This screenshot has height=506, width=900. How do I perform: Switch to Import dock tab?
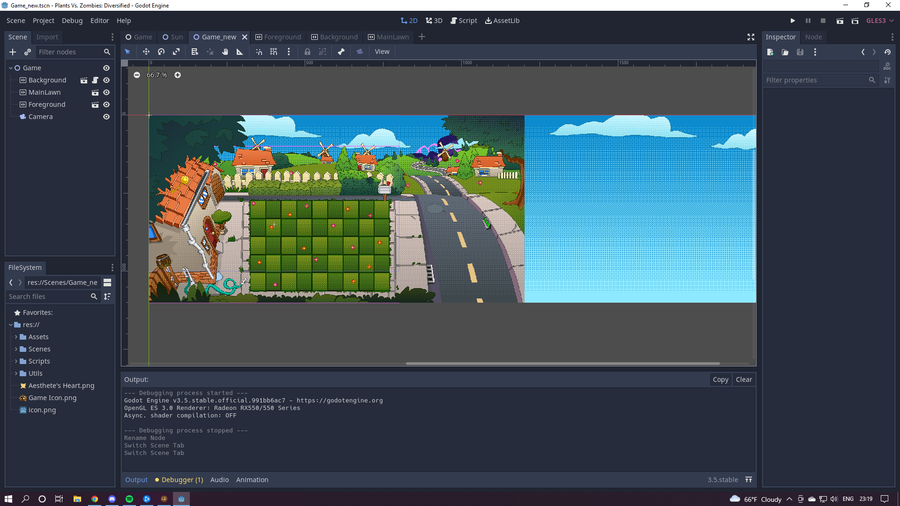[x=47, y=37]
